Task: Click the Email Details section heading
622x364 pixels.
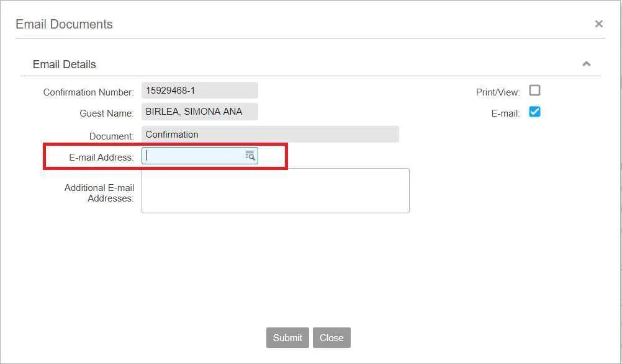Action: click(65, 64)
